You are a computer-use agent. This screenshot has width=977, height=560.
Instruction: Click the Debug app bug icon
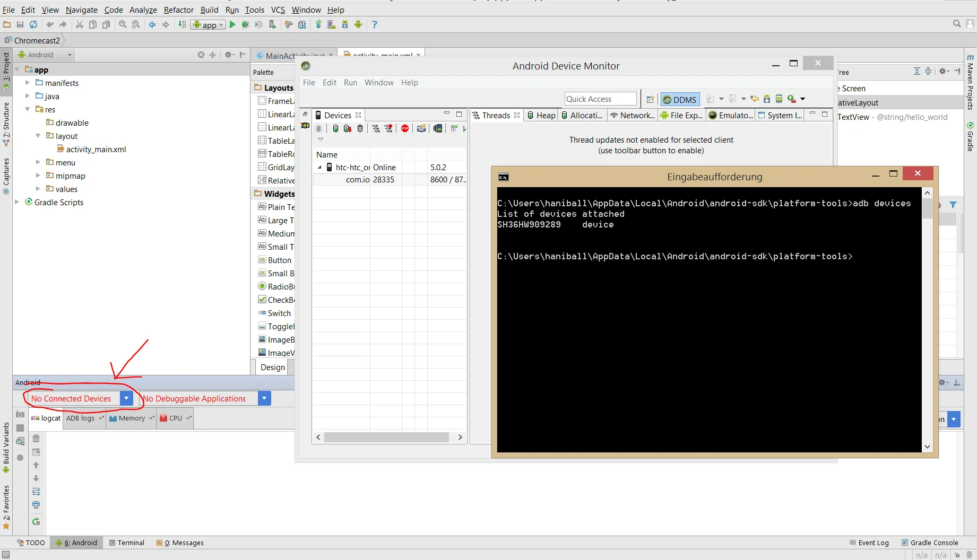coord(245,24)
